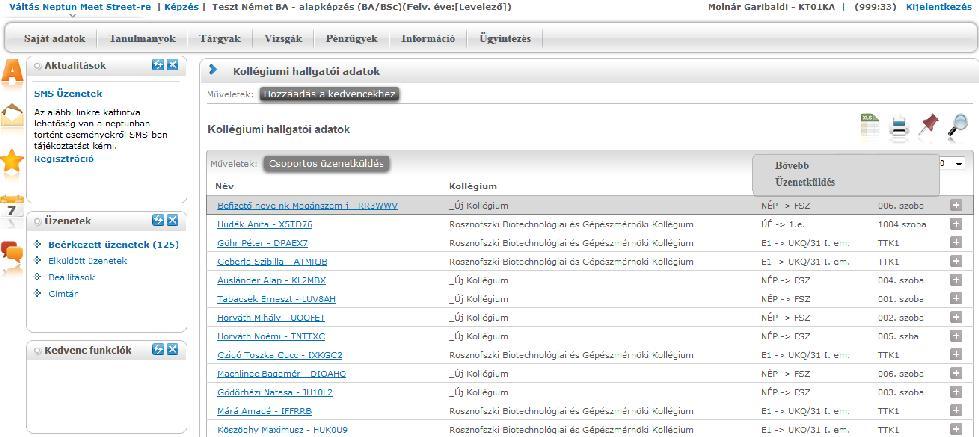The height and width of the screenshot is (437, 979).
Task: Click the Regisztráció link
Action: (x=64, y=159)
